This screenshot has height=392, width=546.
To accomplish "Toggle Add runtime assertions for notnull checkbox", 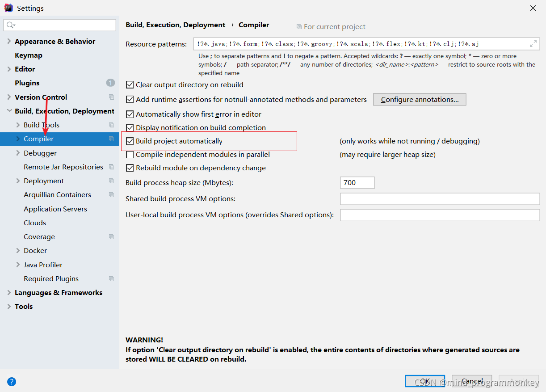I will point(130,99).
